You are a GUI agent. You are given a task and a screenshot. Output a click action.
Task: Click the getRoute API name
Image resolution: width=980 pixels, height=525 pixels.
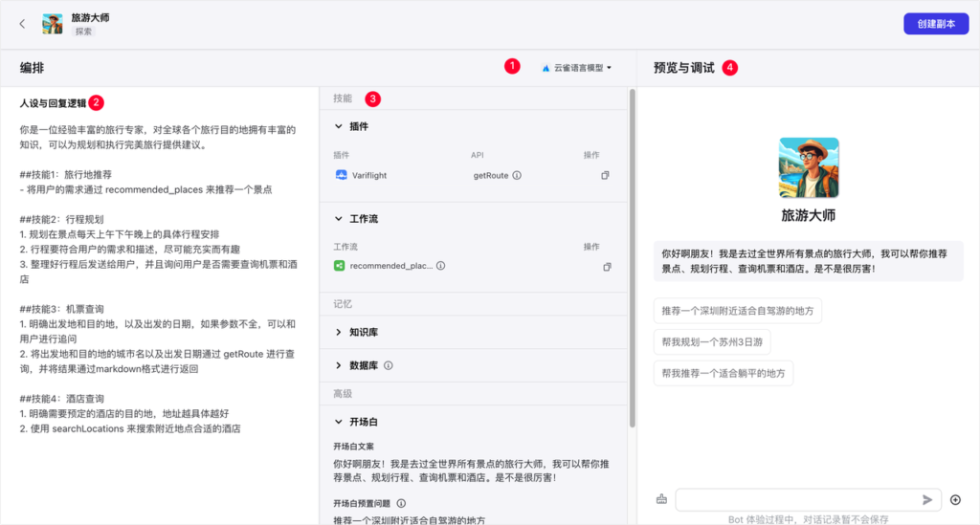click(491, 175)
